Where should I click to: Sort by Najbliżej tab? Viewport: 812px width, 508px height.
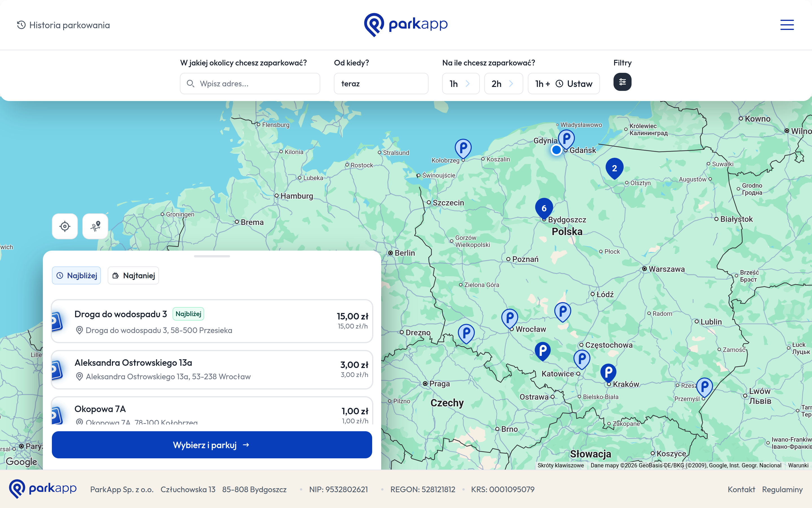pyautogui.click(x=76, y=275)
